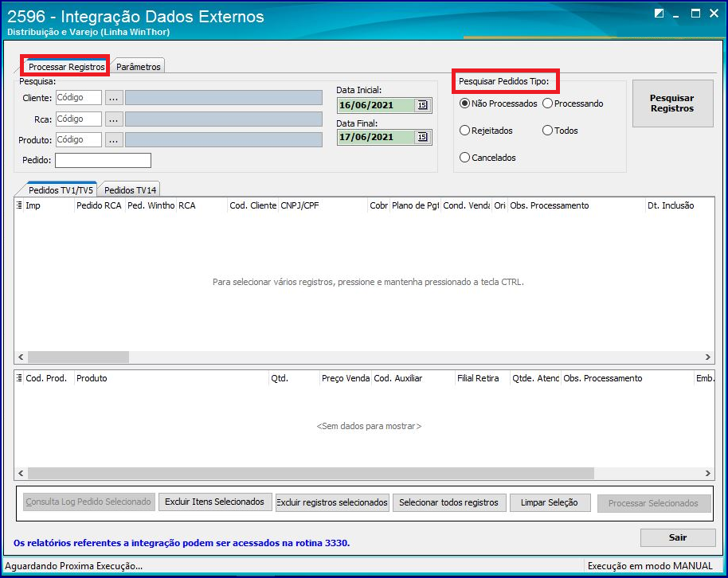Viewport: 728px width, 578px height.
Task: Click orders grid Obs. Processamento header
Action: point(577,205)
